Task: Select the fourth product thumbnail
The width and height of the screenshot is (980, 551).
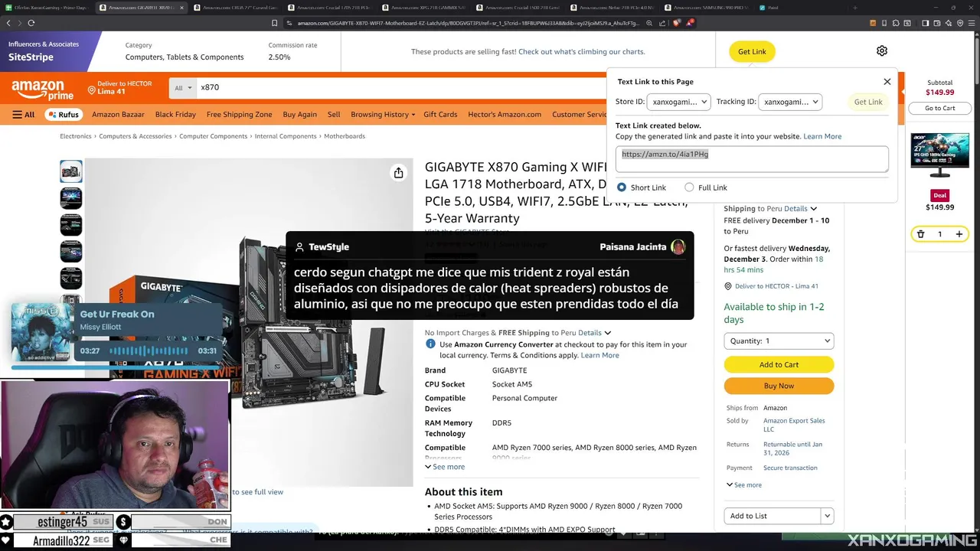Action: click(70, 252)
